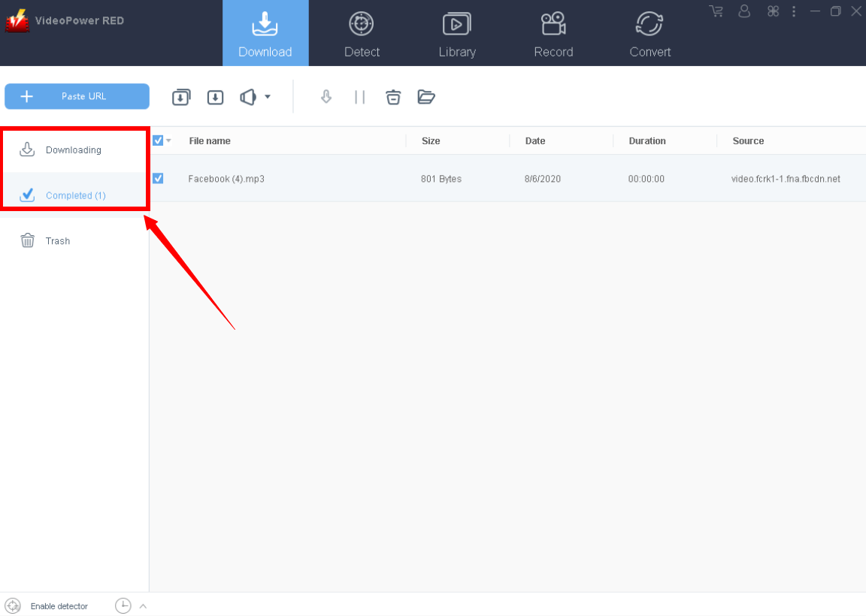Open containing folder of downloaded file

426,97
